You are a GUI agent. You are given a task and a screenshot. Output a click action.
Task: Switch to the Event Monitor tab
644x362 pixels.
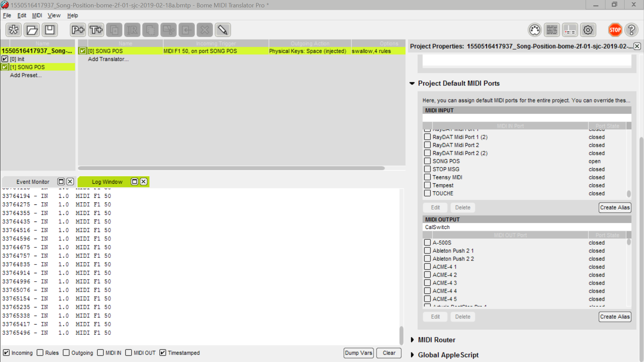tap(33, 182)
